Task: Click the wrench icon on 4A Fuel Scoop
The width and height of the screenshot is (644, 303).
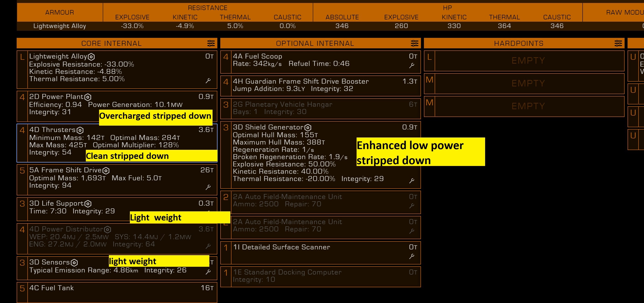Action: pos(412,65)
